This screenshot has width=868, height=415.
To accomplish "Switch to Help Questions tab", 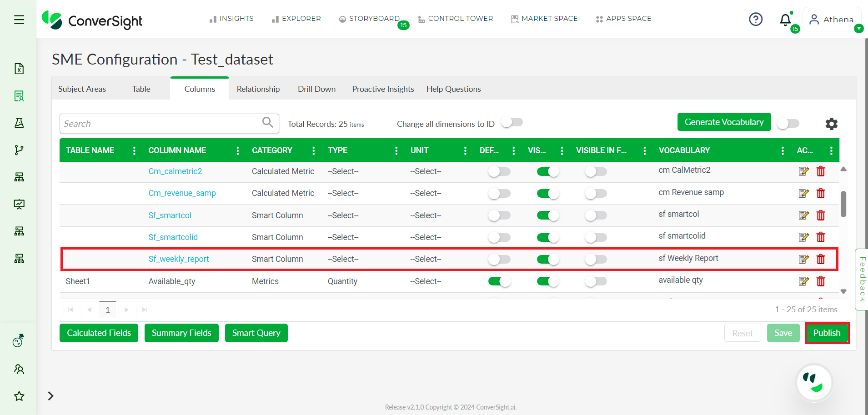I will point(454,89).
